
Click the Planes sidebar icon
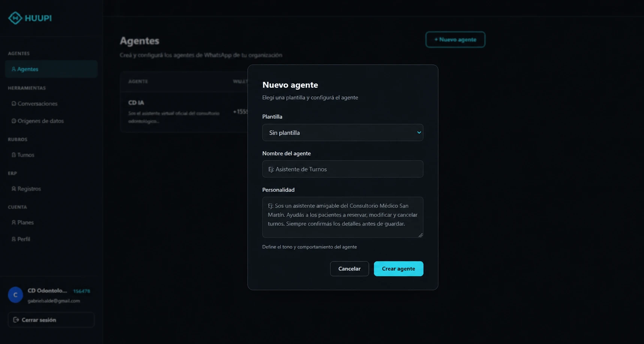pos(14,222)
